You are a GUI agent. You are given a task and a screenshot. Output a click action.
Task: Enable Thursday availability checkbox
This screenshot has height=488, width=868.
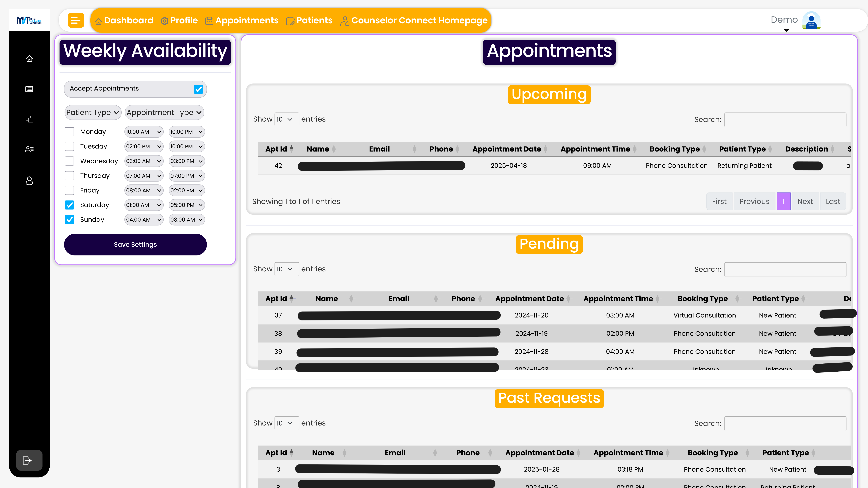[69, 175]
